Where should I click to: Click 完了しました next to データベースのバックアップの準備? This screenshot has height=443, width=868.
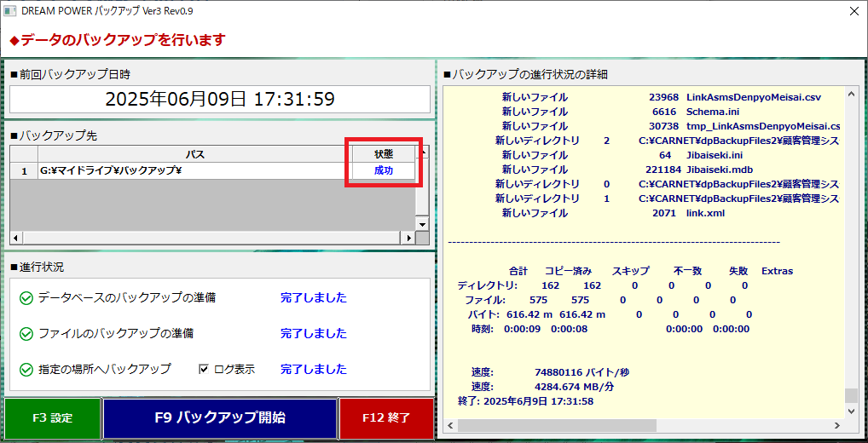(x=314, y=298)
